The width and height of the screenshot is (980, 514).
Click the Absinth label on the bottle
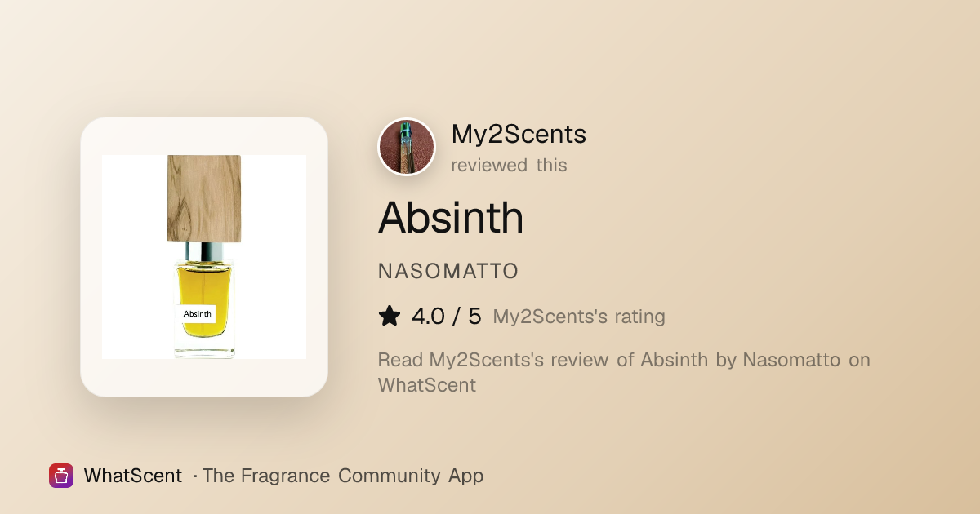point(198,313)
